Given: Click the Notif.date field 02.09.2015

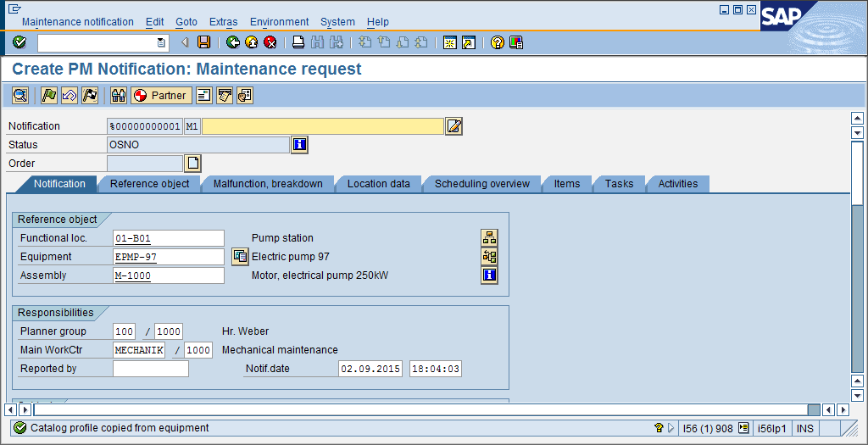Looking at the screenshot, I should tap(370, 369).
